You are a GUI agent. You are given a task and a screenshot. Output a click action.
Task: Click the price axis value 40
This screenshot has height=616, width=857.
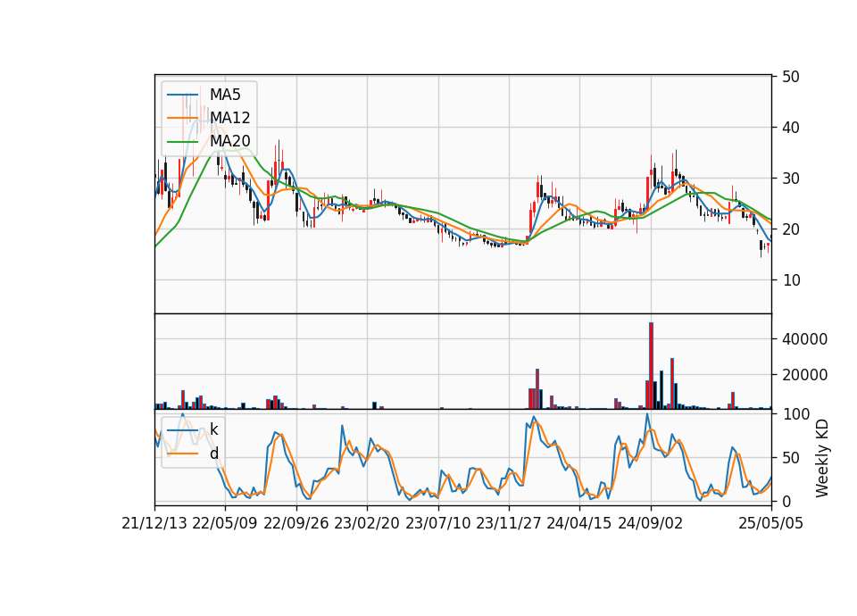[791, 128]
